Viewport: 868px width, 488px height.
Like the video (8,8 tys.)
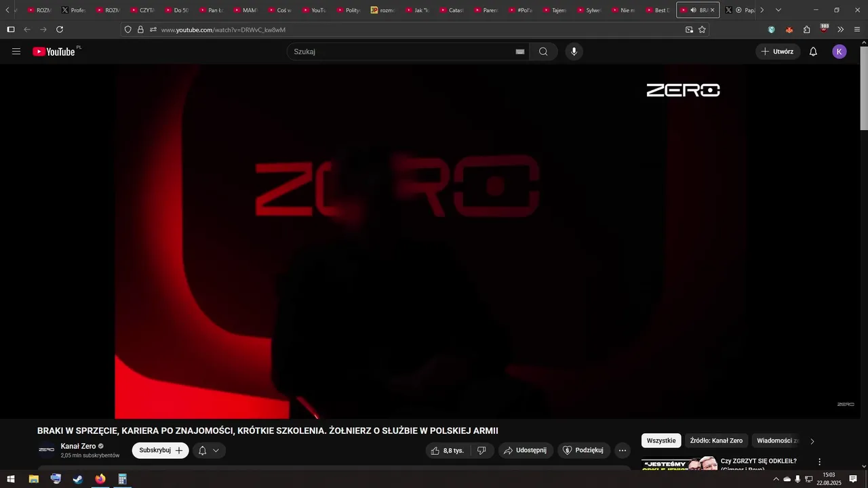tap(447, 450)
